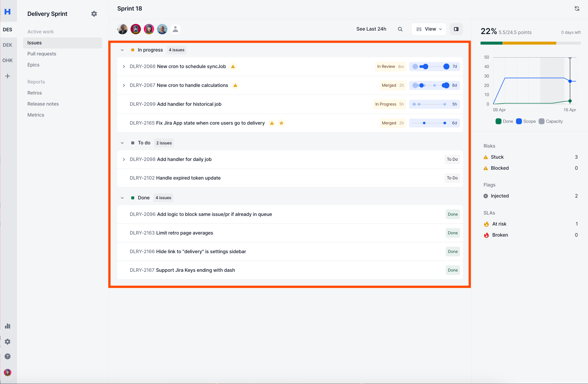The image size is (588, 384).
Task: Click the plus icon to add workspace
Action: pyautogui.click(x=8, y=76)
